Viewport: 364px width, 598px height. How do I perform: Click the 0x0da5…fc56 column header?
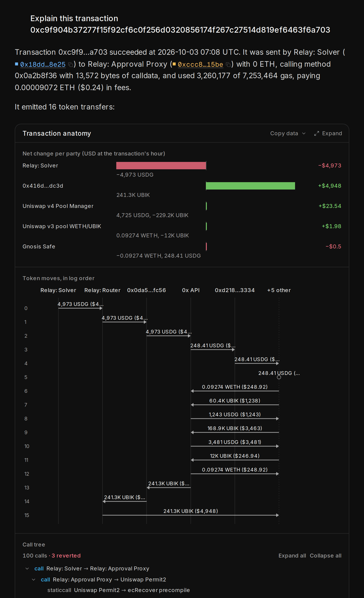click(x=146, y=290)
